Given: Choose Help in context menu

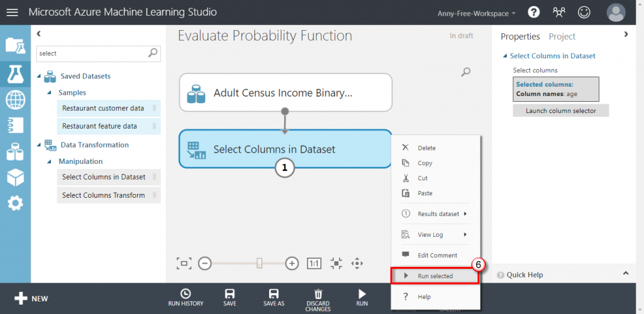Looking at the screenshot, I should (x=436, y=296).
